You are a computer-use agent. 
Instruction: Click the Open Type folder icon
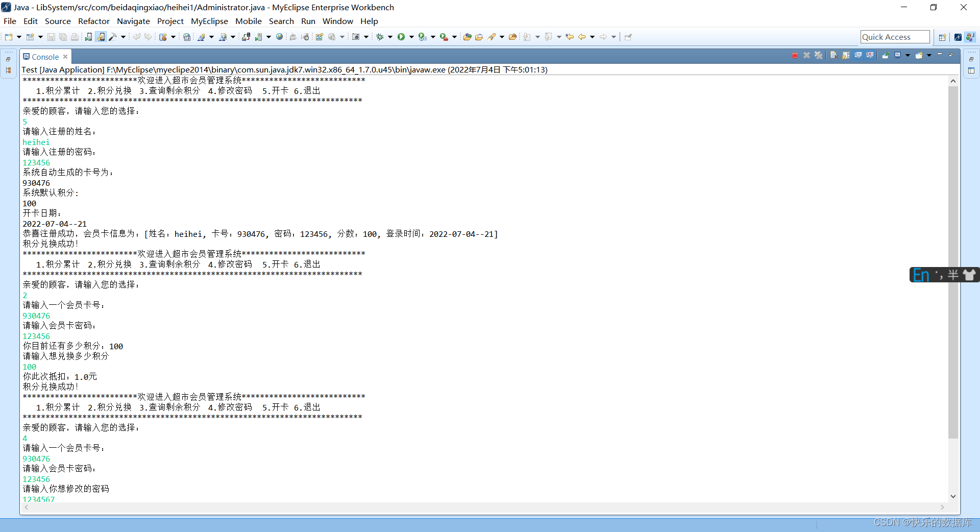point(467,37)
